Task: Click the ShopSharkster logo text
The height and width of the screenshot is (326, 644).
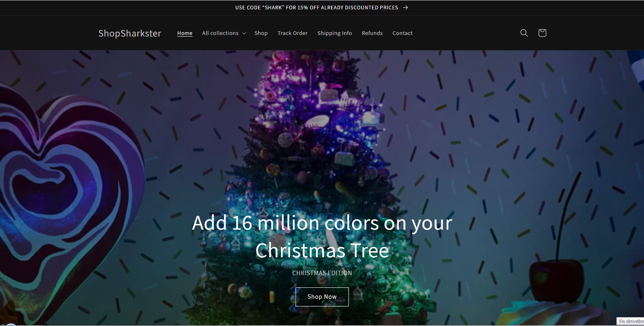Action: point(130,33)
